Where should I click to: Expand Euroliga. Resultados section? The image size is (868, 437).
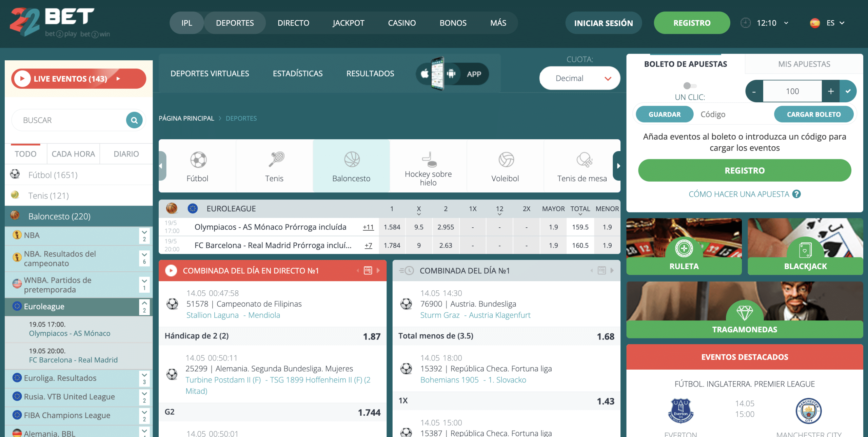[144, 378]
